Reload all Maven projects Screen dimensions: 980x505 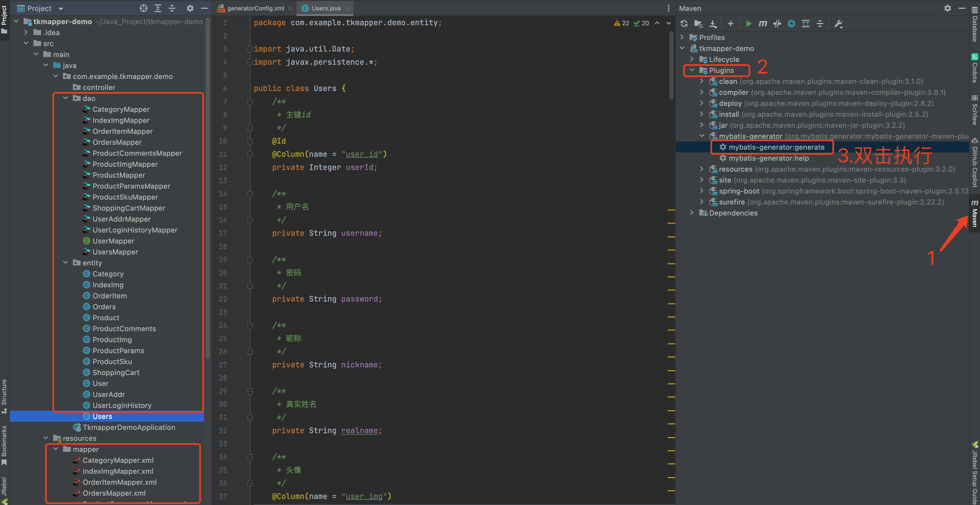pos(684,24)
